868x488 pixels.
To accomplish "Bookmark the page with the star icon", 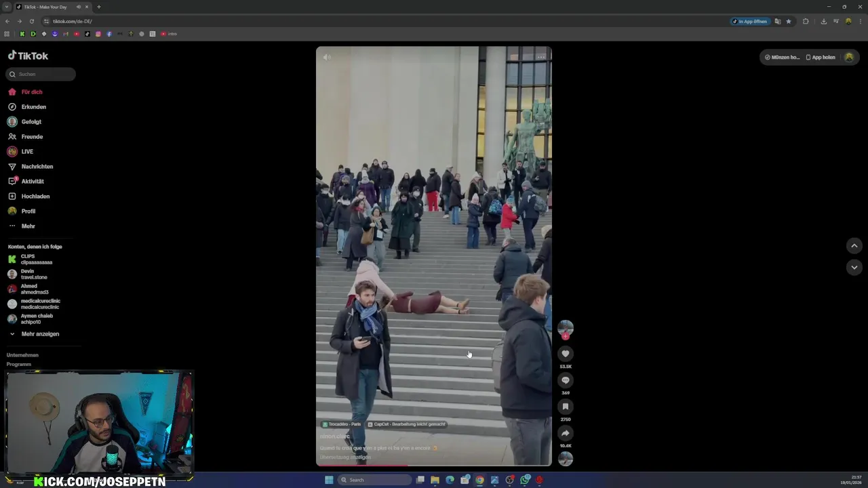I will click(789, 21).
